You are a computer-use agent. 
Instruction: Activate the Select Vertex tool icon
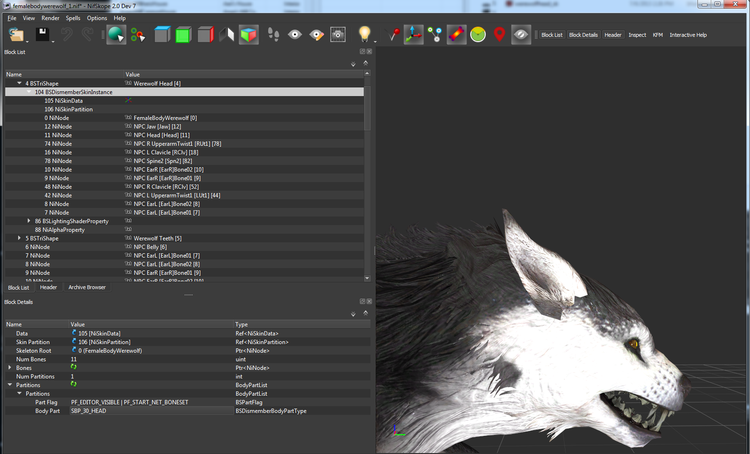pos(138,34)
